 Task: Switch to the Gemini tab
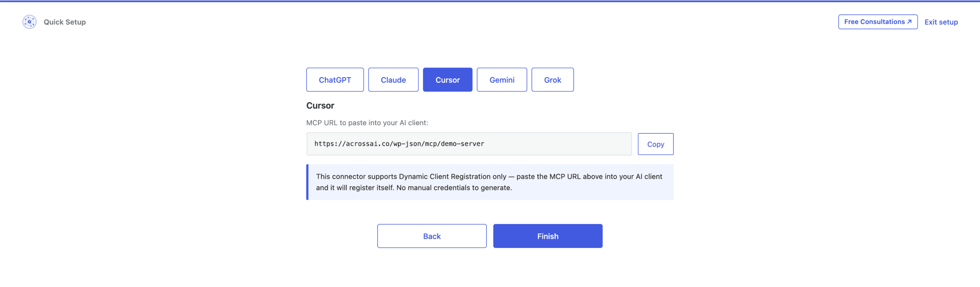click(x=502, y=80)
